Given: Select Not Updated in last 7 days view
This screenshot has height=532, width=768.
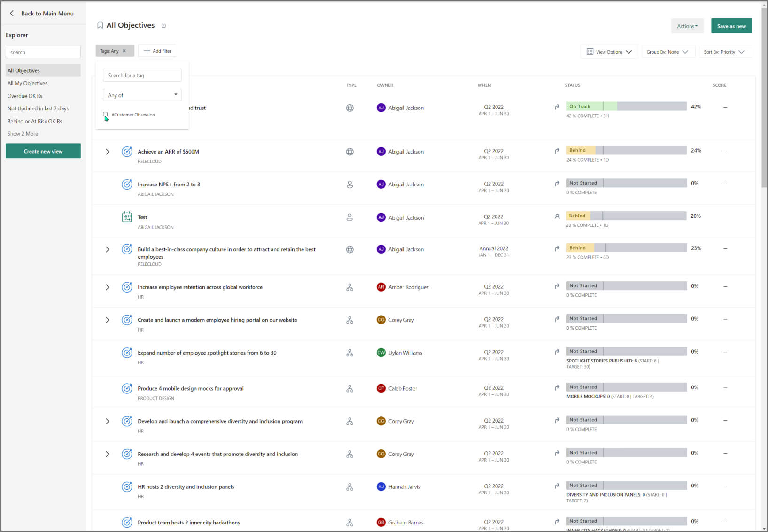Looking at the screenshot, I should pyautogui.click(x=38, y=108).
